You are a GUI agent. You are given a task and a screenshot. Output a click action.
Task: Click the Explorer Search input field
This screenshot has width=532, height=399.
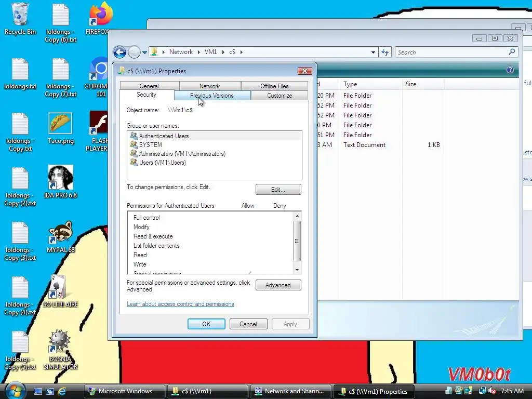coord(451,52)
